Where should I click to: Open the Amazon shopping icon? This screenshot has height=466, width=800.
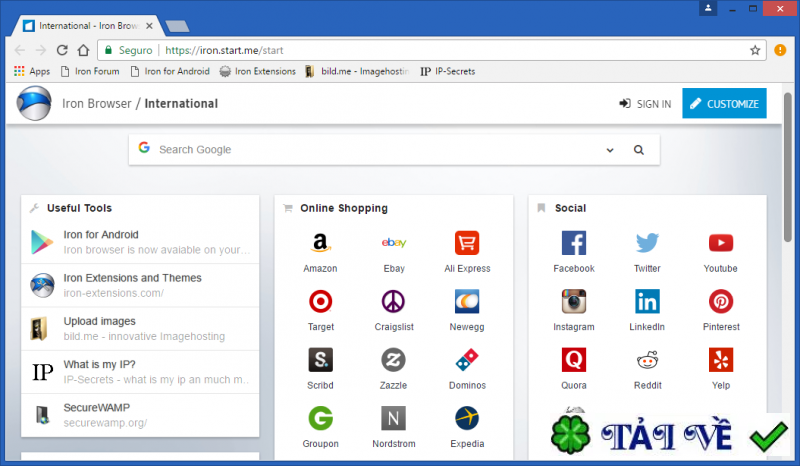point(320,243)
